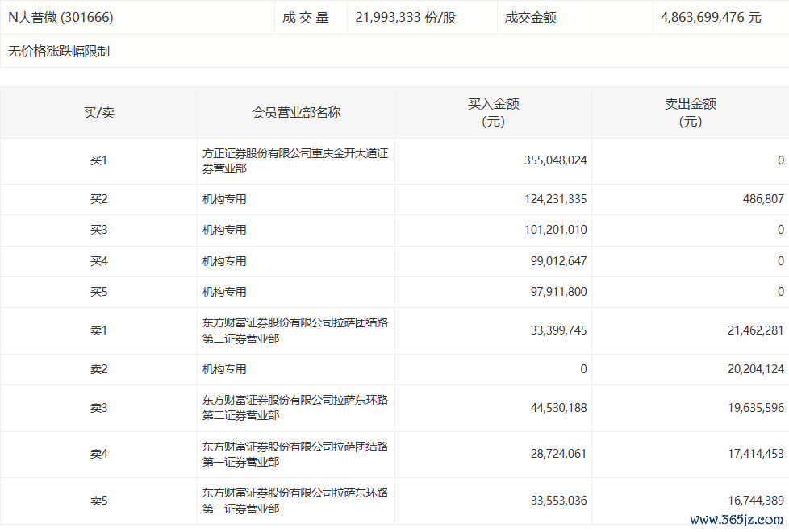Select buy amount 28,724,061
This screenshot has width=789, height=532.
click(558, 454)
